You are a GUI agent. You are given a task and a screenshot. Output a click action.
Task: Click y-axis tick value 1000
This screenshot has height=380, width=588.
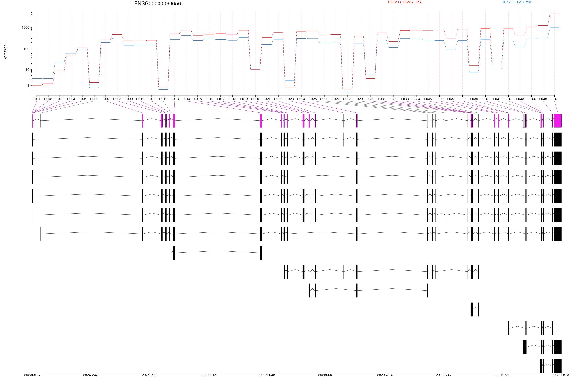coord(26,28)
